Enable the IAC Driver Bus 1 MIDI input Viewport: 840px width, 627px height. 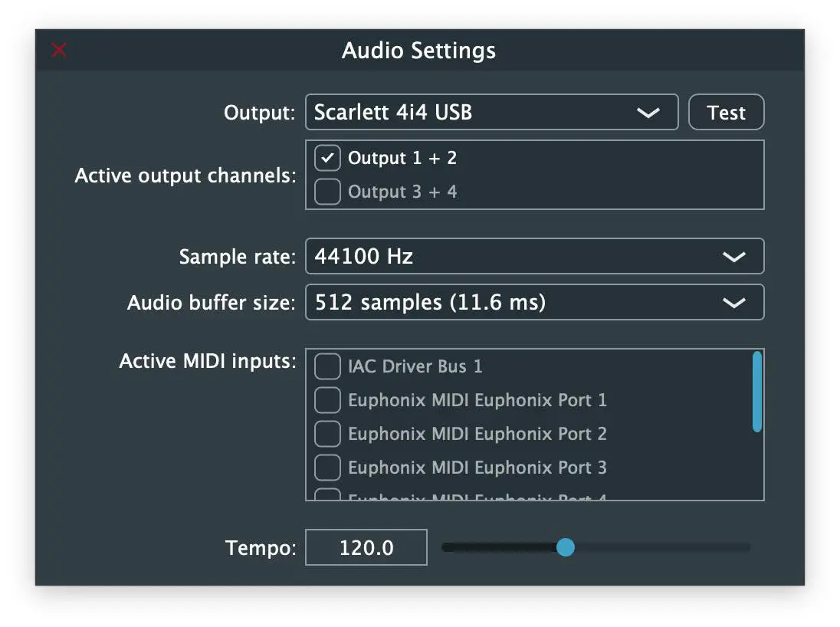pos(327,366)
